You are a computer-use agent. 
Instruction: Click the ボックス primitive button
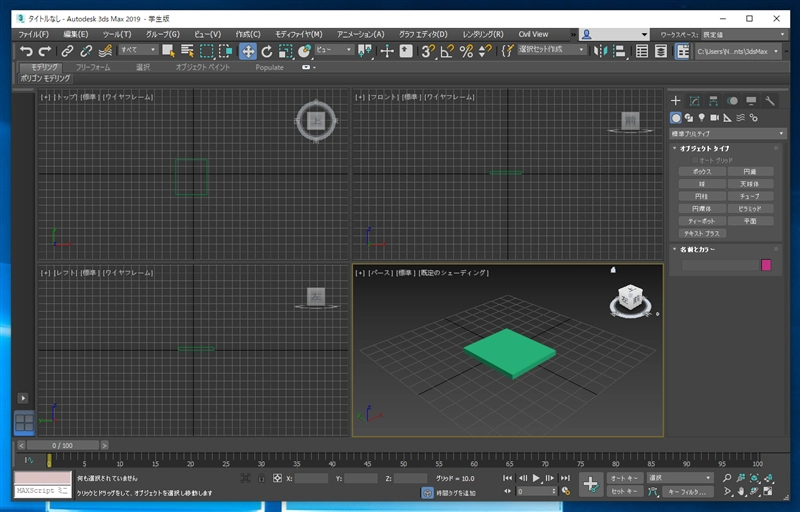pyautogui.click(x=702, y=172)
